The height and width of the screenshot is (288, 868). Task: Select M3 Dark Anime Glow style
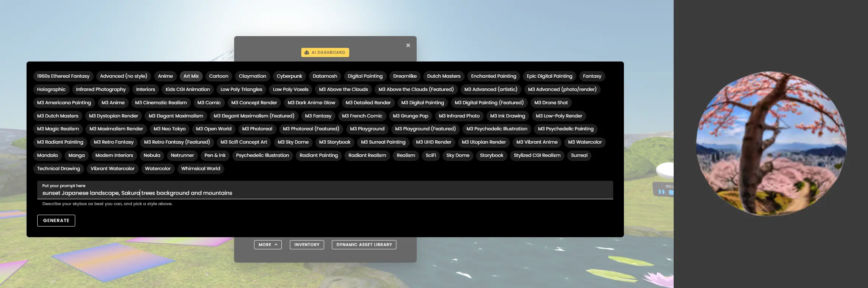tap(311, 103)
